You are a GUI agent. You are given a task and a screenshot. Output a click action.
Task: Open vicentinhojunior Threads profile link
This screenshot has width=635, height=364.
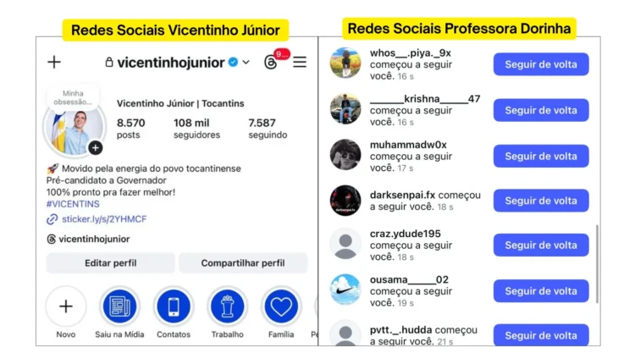pos(94,239)
